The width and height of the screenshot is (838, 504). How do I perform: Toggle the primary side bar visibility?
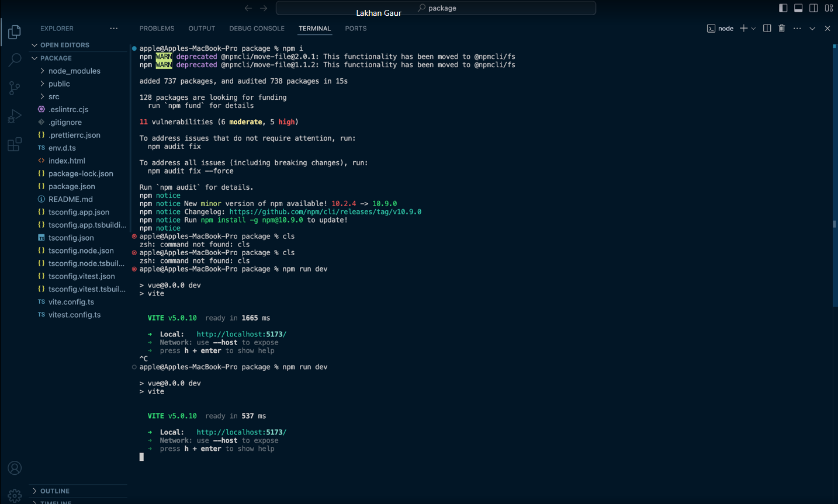[x=783, y=8]
